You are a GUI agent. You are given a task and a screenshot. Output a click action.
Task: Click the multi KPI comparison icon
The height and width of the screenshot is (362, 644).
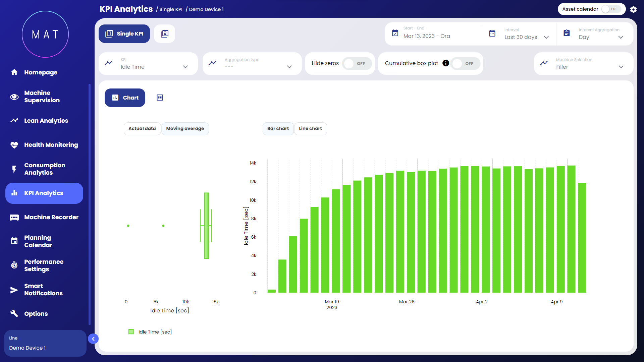pyautogui.click(x=164, y=34)
